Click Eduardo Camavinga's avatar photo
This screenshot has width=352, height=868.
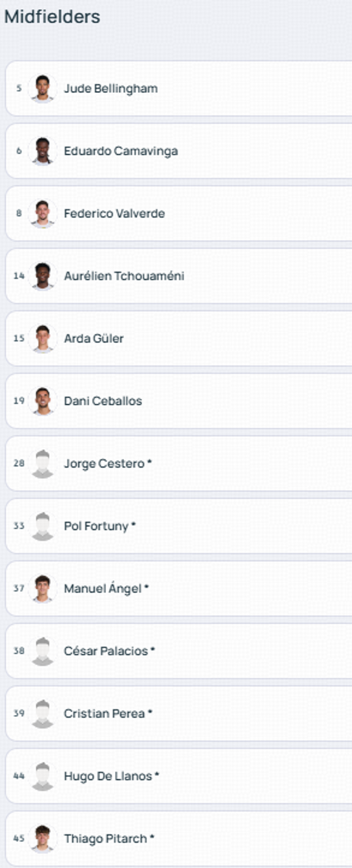(43, 151)
